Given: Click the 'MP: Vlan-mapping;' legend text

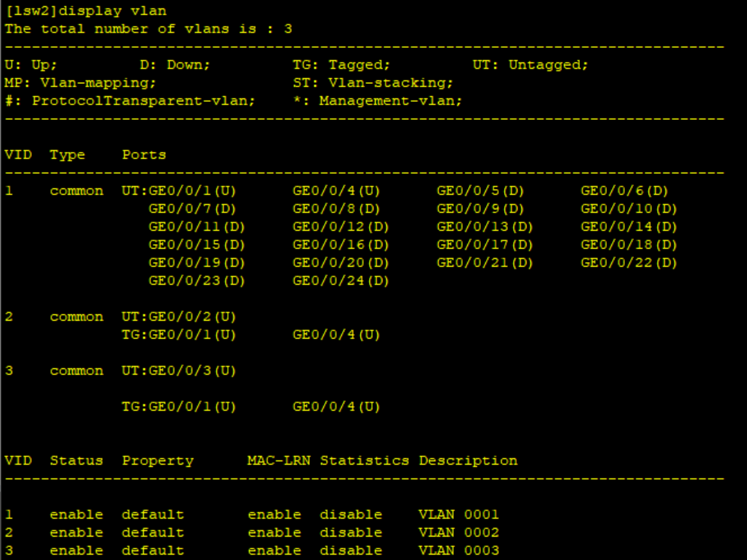Looking at the screenshot, I should pyautogui.click(x=80, y=82).
